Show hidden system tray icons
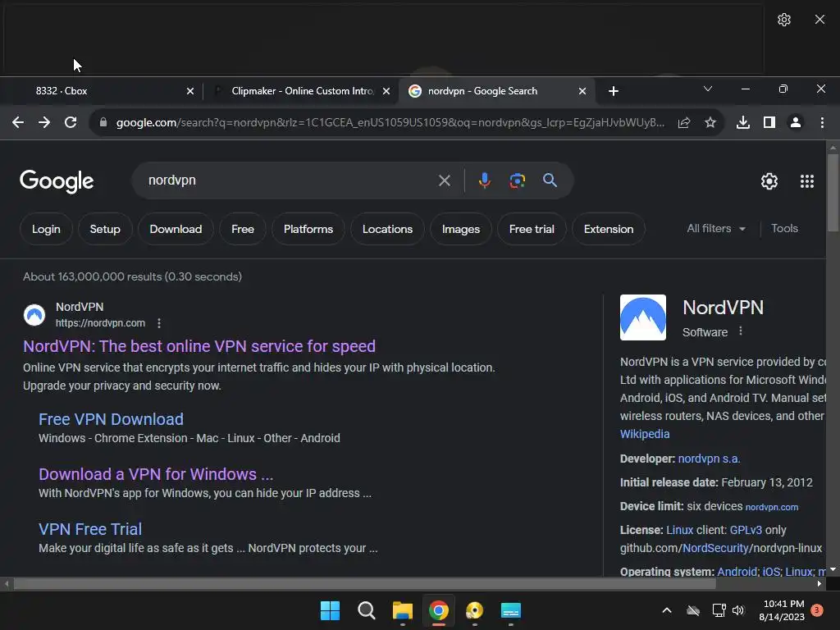This screenshot has height=630, width=840. click(667, 610)
